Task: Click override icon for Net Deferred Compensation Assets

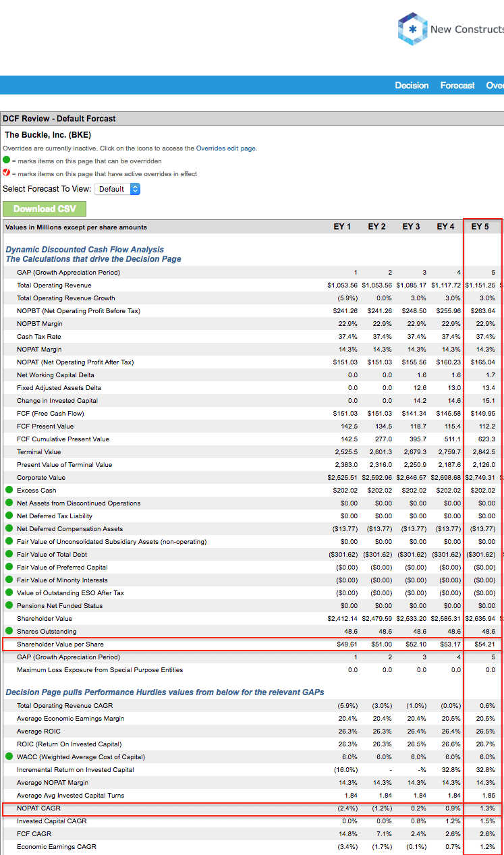Action: [x=9, y=528]
